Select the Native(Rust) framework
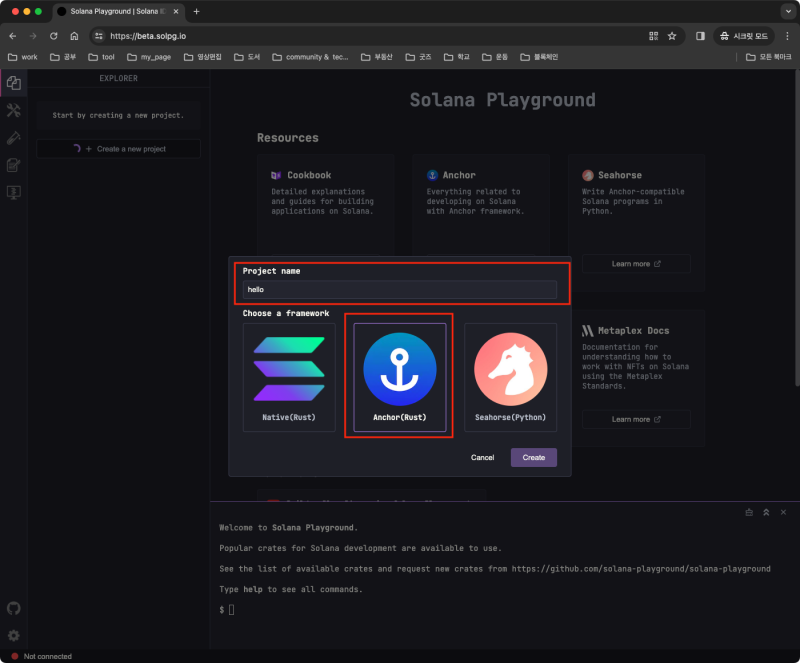Screen dimensions: 800x663 coord(289,377)
